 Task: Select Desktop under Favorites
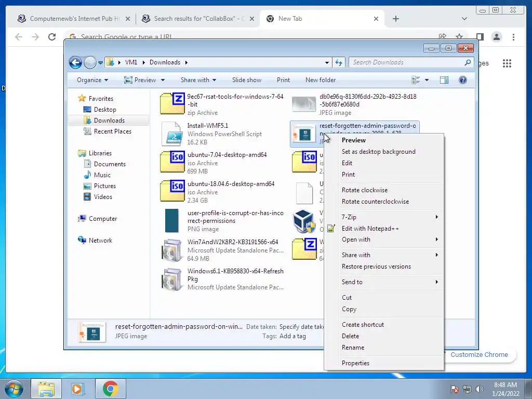[105, 109]
